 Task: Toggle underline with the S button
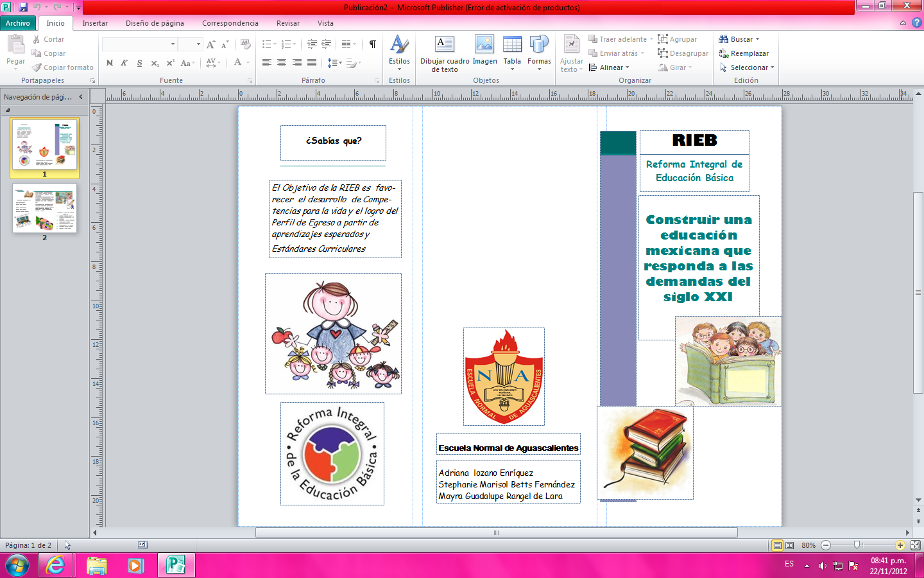click(x=139, y=63)
